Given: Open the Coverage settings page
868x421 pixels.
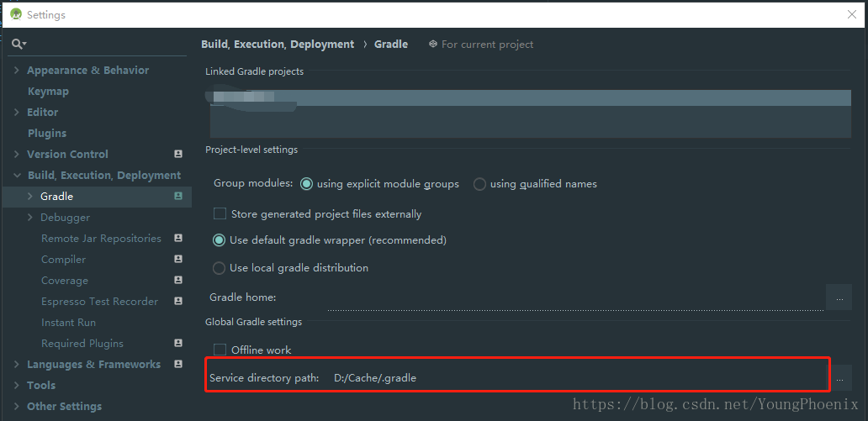Looking at the screenshot, I should click(65, 281).
